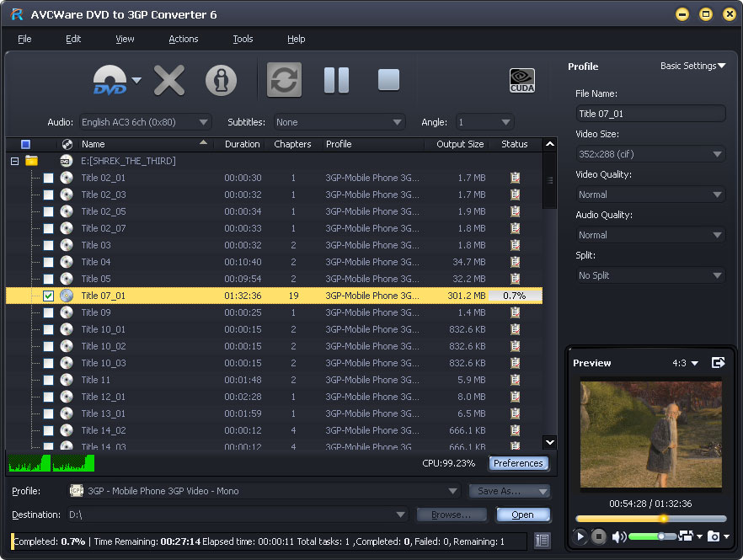
Task: Collapse the E:[SHREK_THE_THIRD] tree node
Action: [x=14, y=161]
